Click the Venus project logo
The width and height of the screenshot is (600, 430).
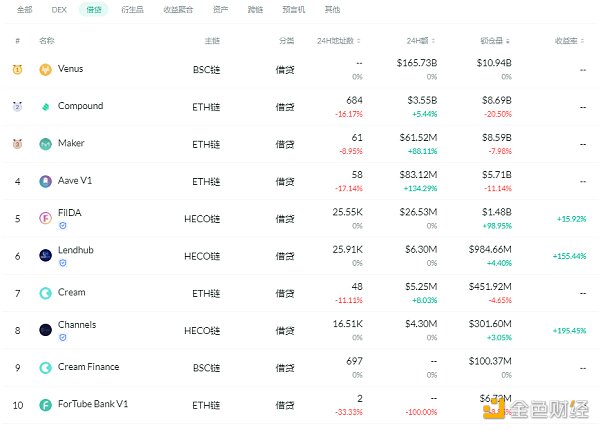[46, 69]
